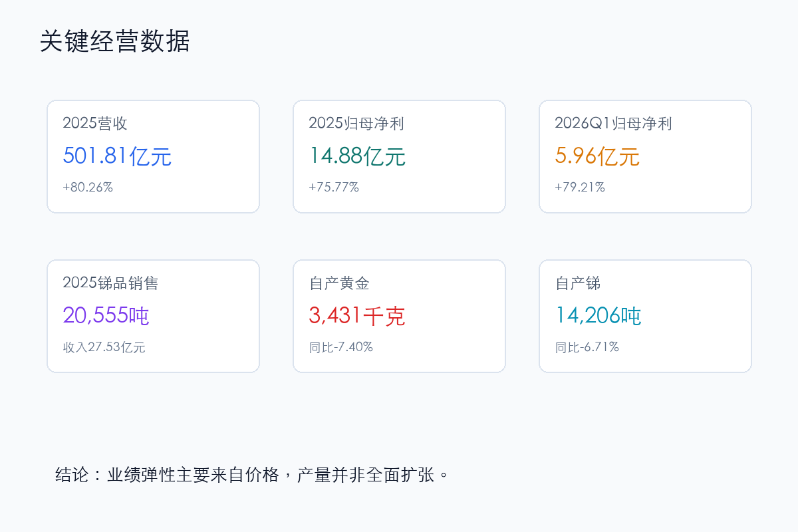Click the title 关键经营数据

click(114, 41)
